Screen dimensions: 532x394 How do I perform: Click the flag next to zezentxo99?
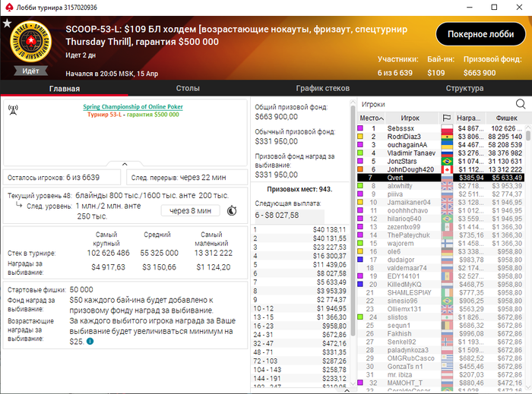447,227
